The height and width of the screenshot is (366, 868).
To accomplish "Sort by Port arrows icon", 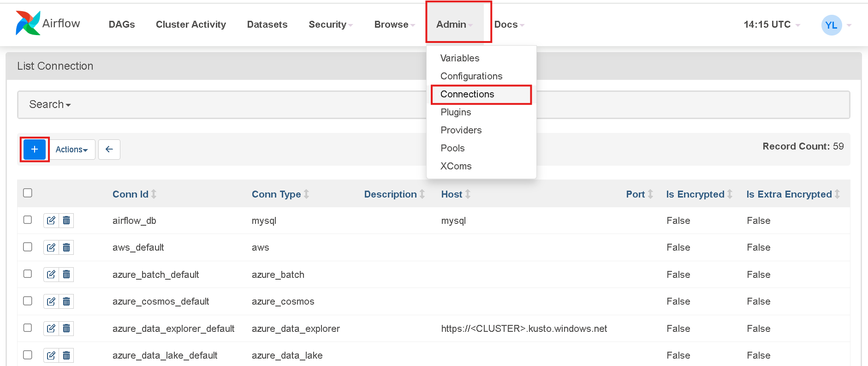I will (x=650, y=194).
